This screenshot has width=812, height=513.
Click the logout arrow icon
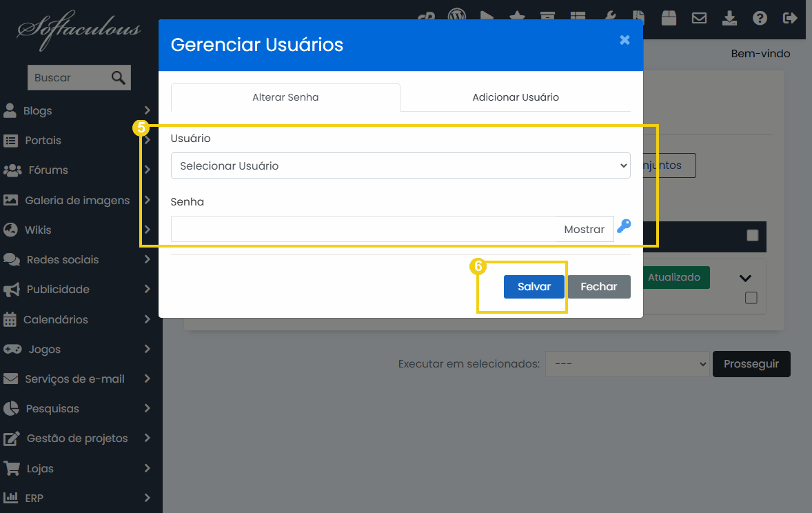790,18
